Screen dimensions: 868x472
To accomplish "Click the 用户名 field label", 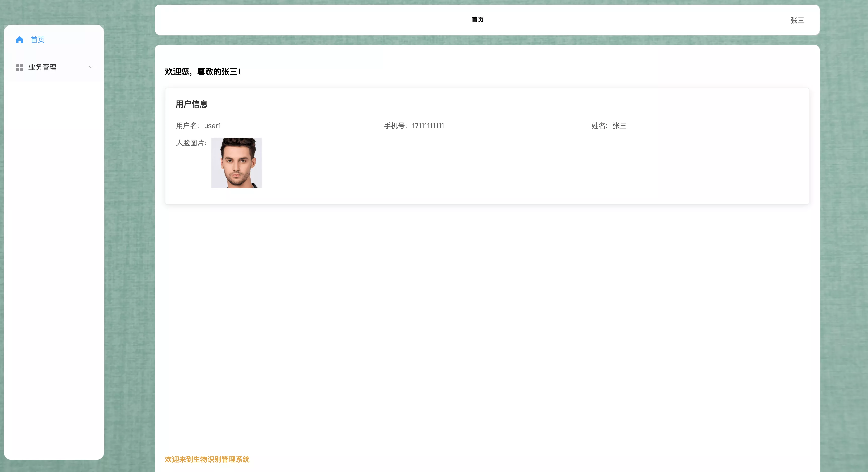I will [187, 126].
